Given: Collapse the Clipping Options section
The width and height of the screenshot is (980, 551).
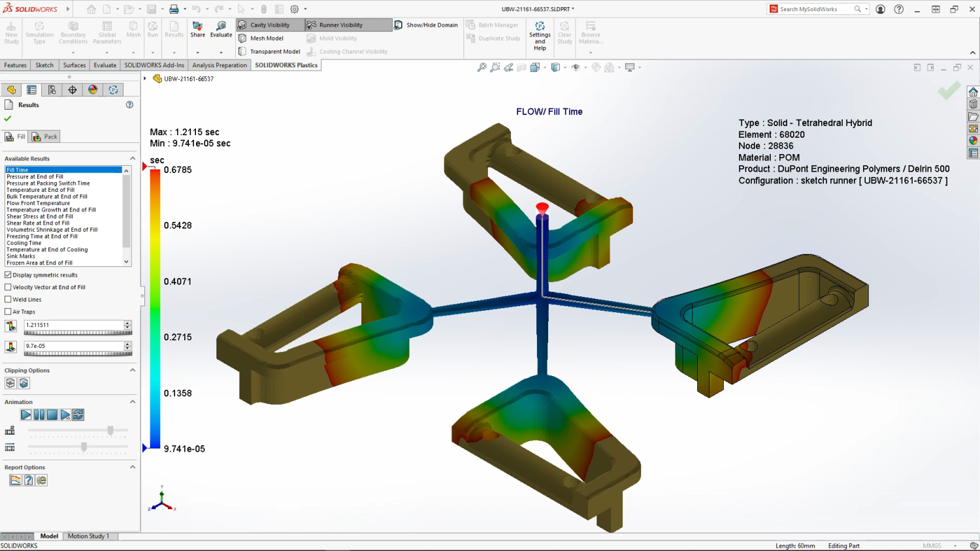Looking at the screenshot, I should (x=133, y=370).
